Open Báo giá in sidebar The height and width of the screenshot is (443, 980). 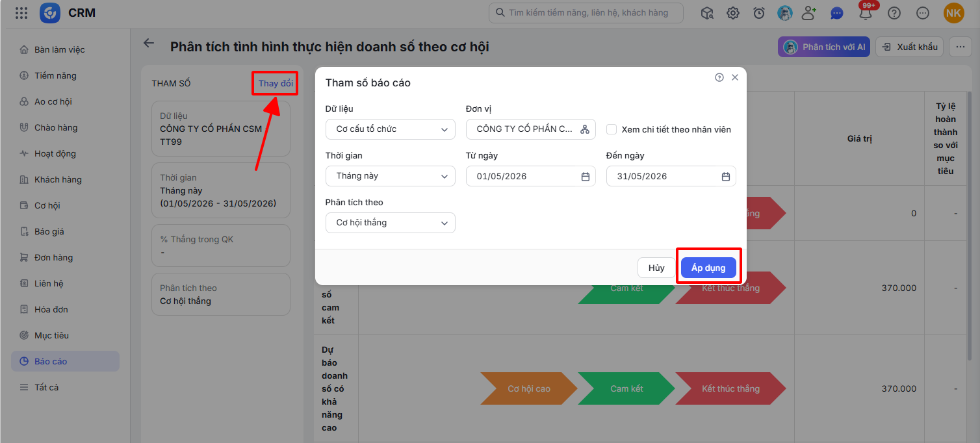49,231
